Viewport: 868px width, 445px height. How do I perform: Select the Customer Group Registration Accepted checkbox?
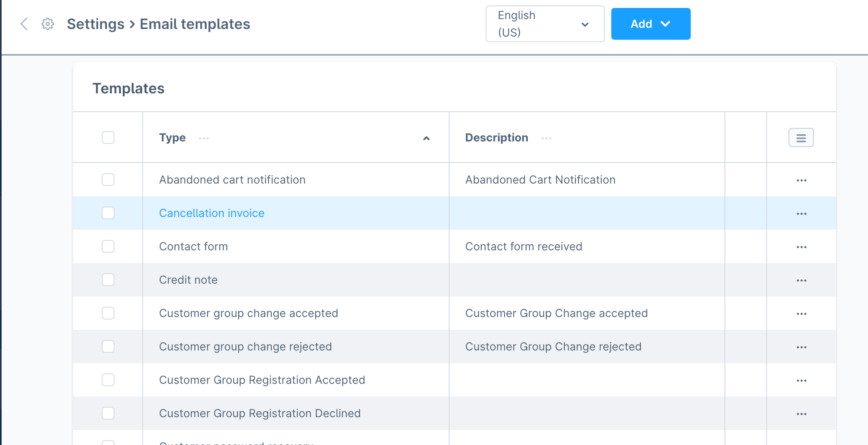pyautogui.click(x=108, y=380)
